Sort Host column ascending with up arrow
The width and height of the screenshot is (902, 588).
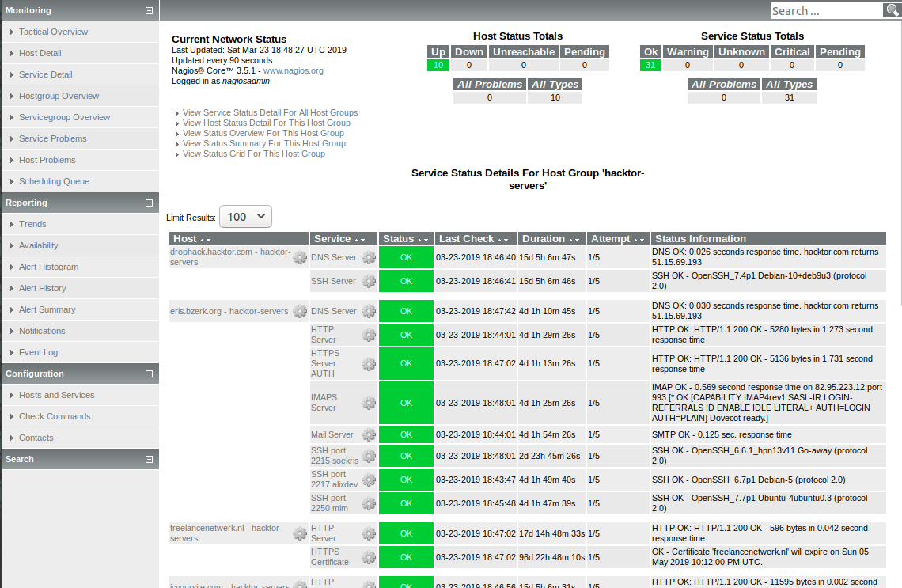[x=202, y=239]
